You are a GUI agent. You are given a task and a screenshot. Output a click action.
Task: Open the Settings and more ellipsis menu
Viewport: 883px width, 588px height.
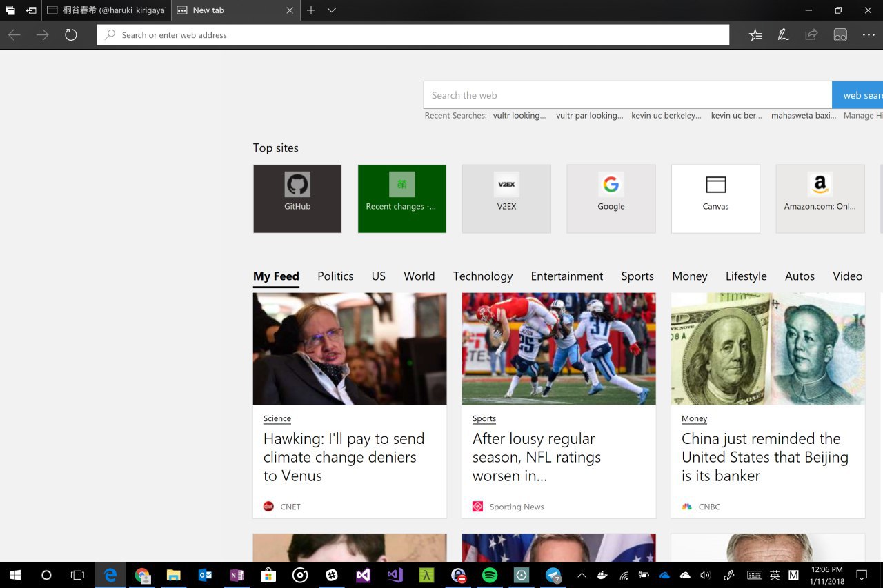(x=868, y=35)
